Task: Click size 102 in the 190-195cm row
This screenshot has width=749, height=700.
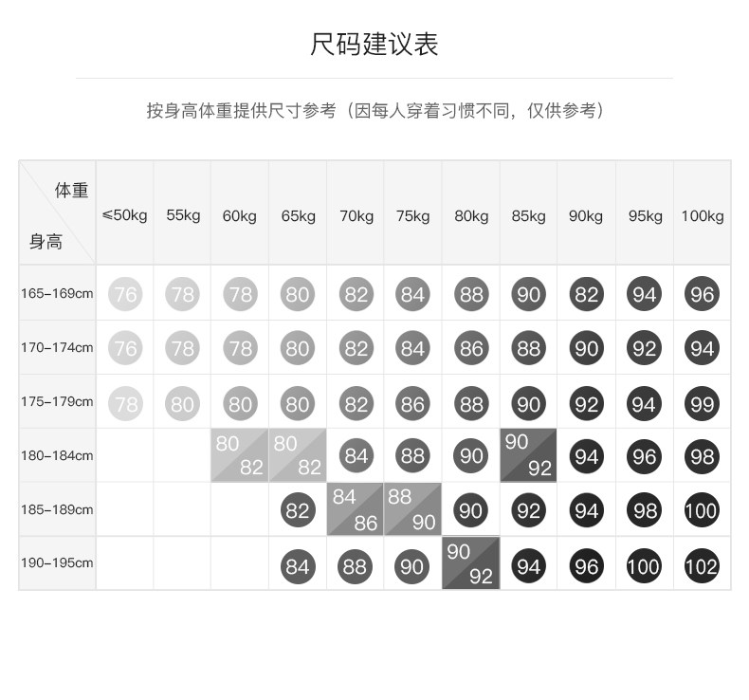Action: tap(702, 566)
